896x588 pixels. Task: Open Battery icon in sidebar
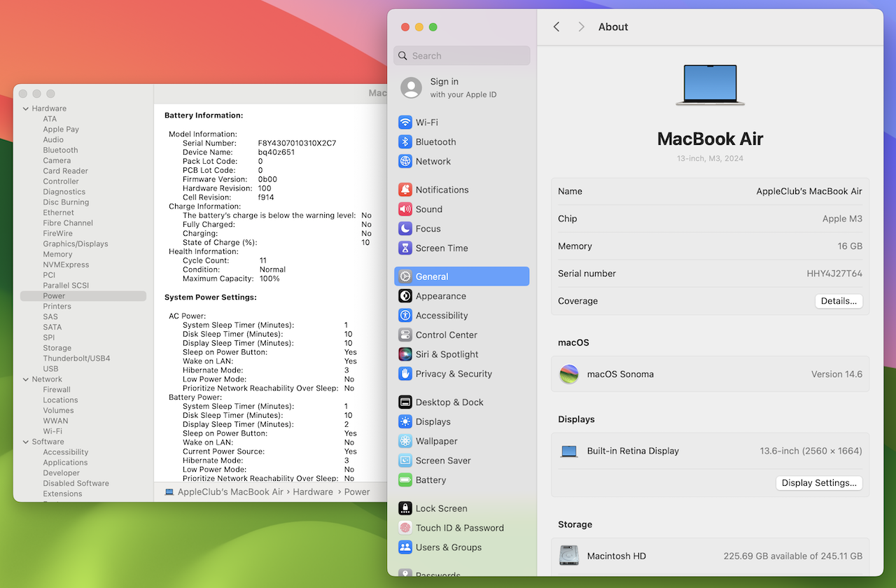405,481
